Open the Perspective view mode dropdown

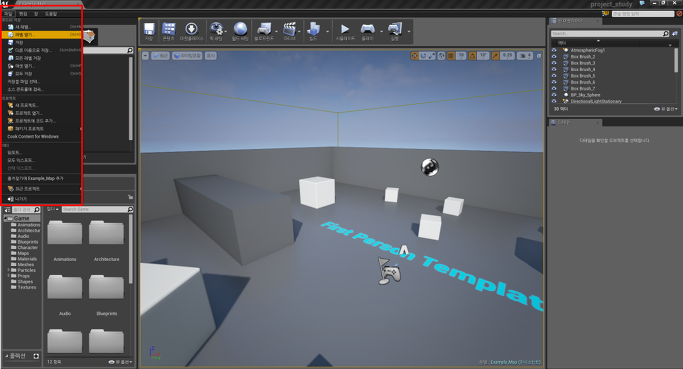point(160,56)
